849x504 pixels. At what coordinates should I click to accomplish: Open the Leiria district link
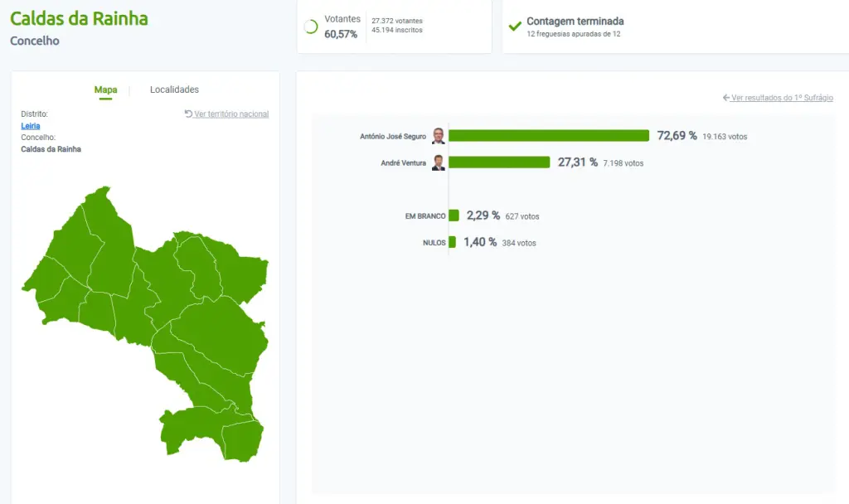[30, 126]
